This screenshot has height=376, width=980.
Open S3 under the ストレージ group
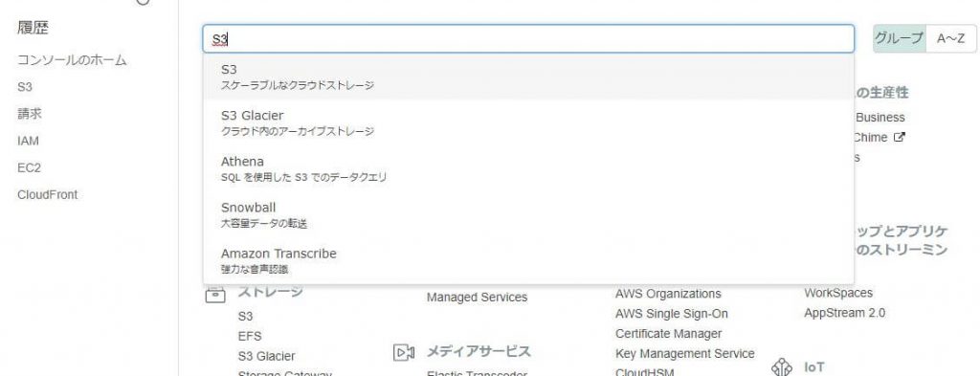pos(245,317)
